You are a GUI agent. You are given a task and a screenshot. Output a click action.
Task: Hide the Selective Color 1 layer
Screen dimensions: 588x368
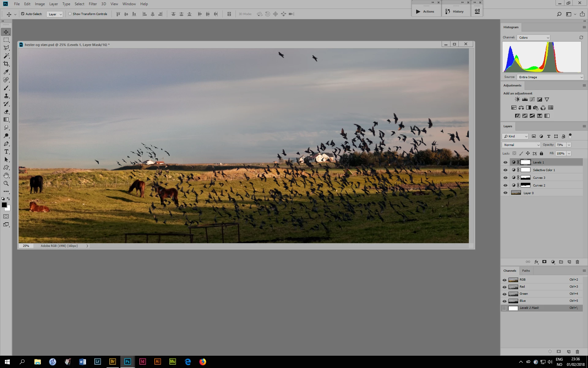[x=505, y=170]
